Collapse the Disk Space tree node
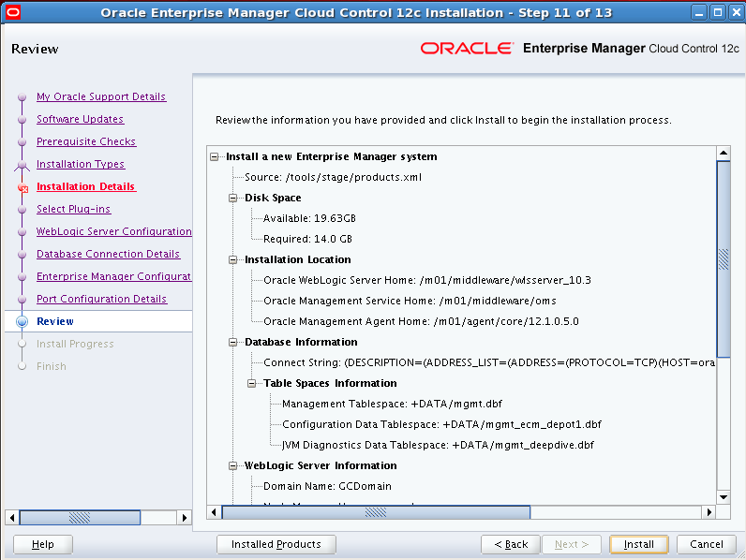Viewport: 746px width, 560px height. [233, 198]
